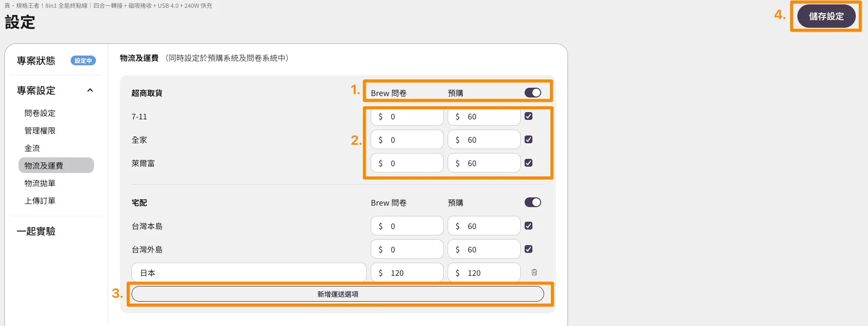Screen dimensions: 868x326
Task: Click 新增運送選項 to add shipping option
Action: point(338,294)
